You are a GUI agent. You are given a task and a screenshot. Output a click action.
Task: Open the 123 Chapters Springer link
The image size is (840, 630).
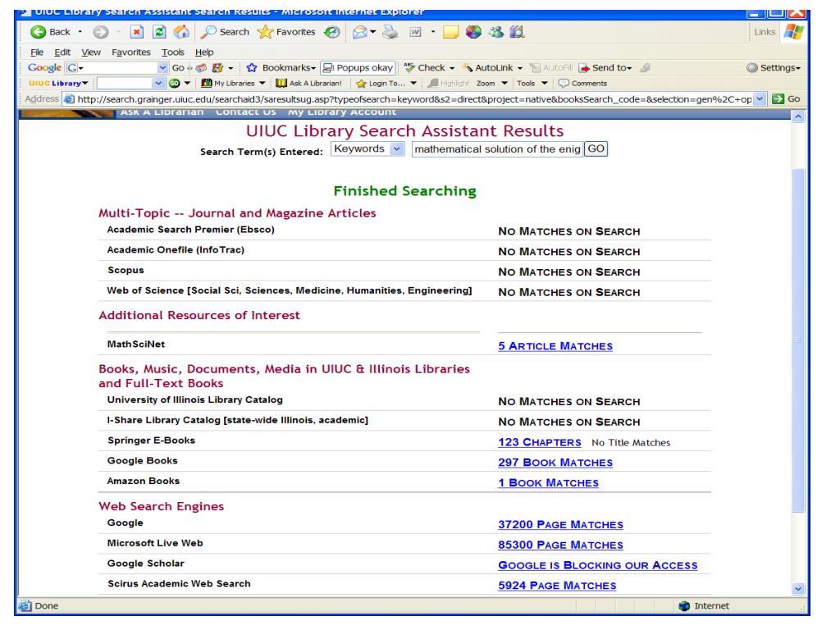[x=540, y=442]
